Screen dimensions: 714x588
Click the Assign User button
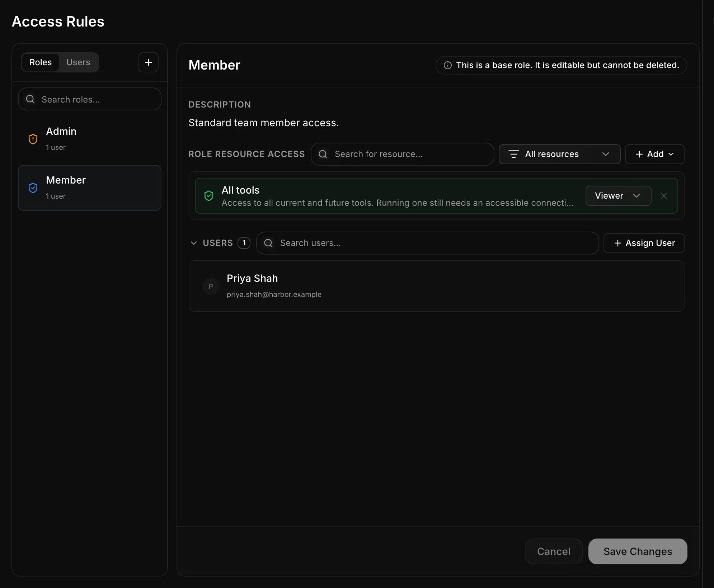(644, 243)
